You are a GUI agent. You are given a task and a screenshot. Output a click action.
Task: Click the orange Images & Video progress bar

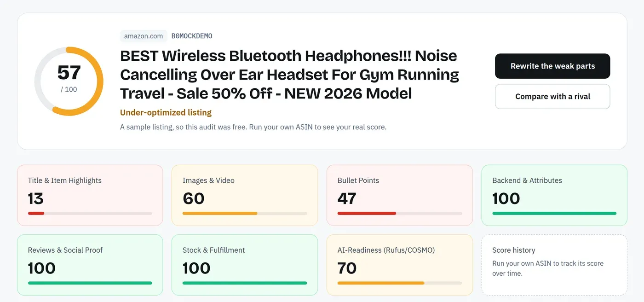[245, 213]
